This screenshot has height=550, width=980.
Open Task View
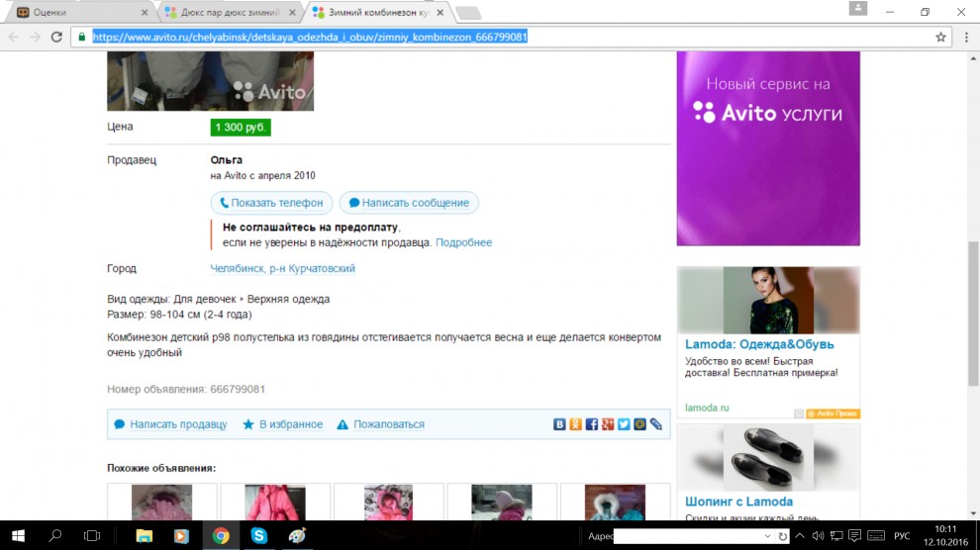(x=92, y=535)
